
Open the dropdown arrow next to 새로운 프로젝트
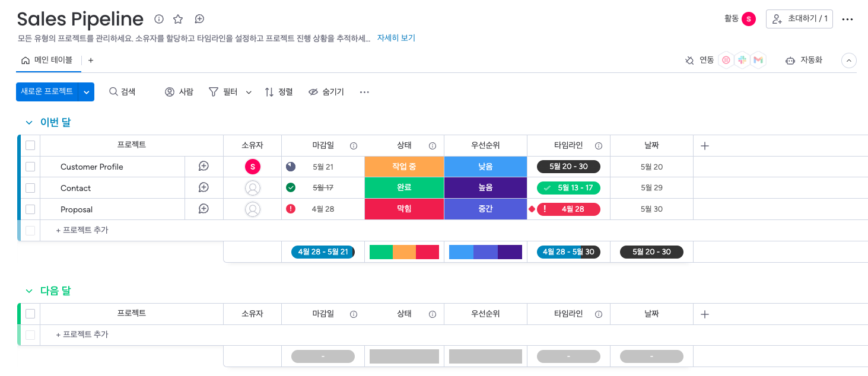coord(87,92)
